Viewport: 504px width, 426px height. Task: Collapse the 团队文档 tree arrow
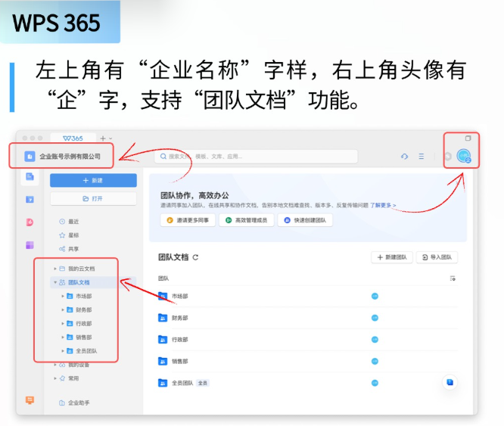click(55, 282)
